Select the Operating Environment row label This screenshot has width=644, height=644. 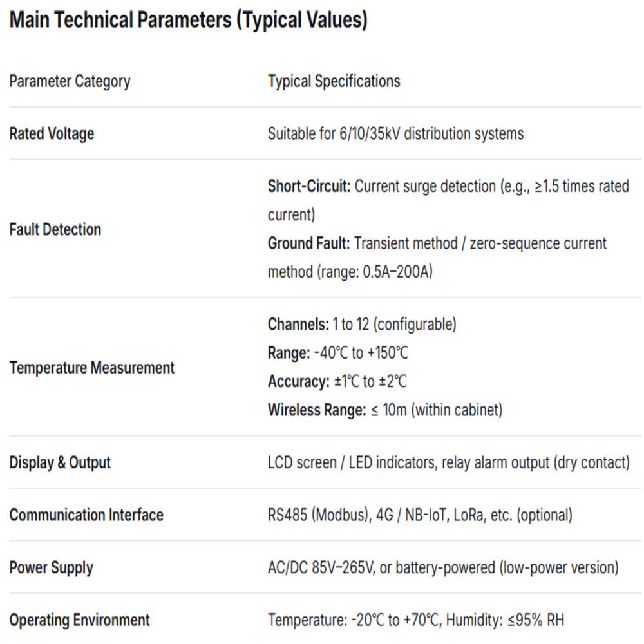79,621
